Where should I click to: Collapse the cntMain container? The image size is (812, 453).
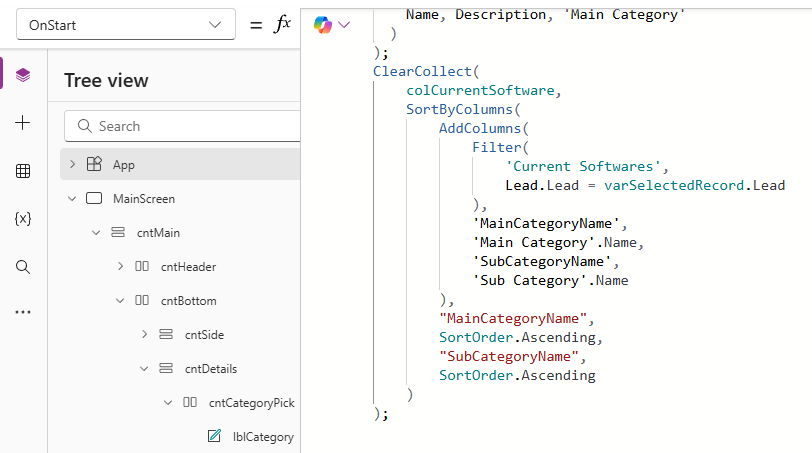96,232
